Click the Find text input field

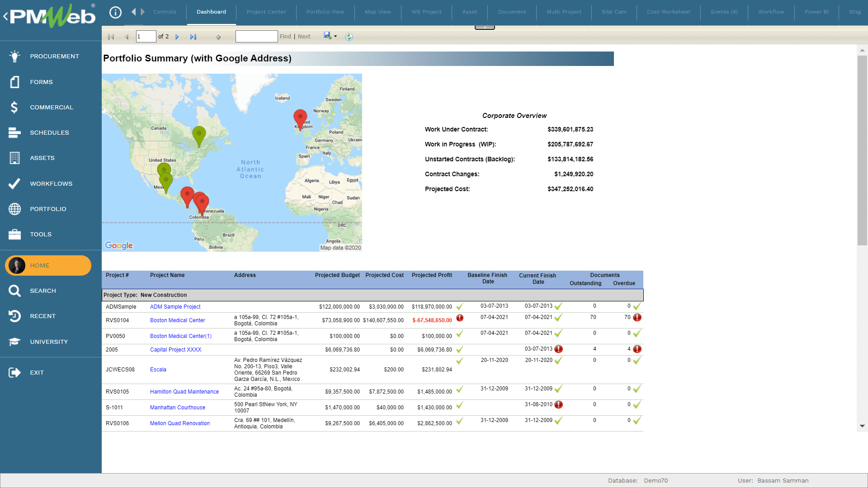coord(256,37)
